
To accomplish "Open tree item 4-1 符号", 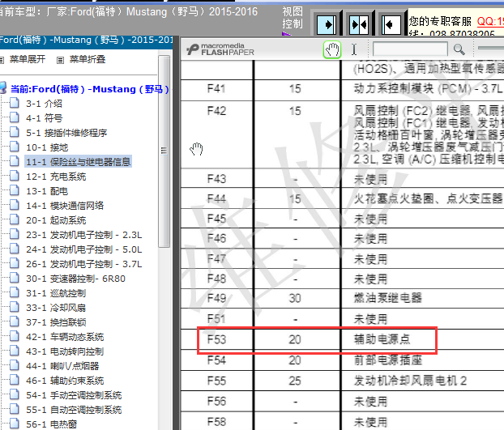I will (44, 118).
